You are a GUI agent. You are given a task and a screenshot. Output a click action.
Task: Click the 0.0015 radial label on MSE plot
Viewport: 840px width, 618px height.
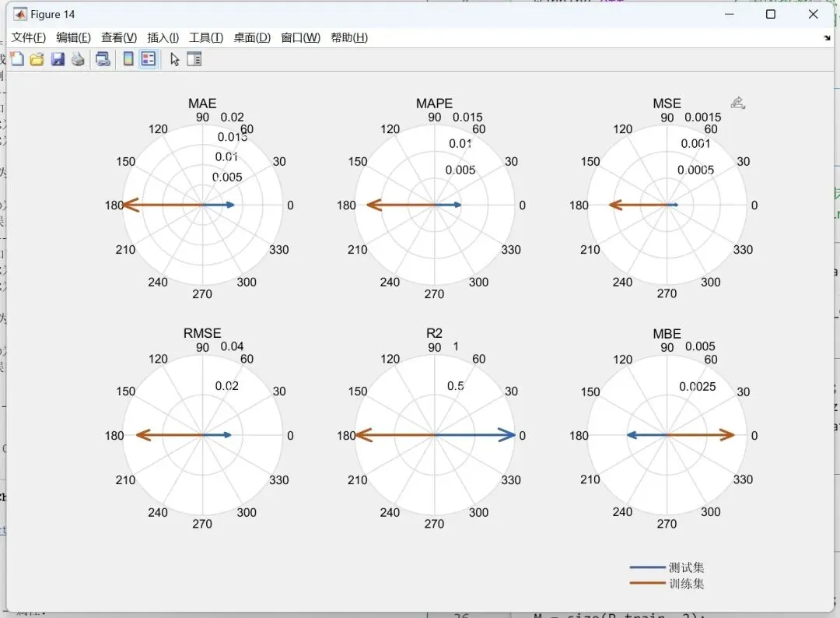703,117
